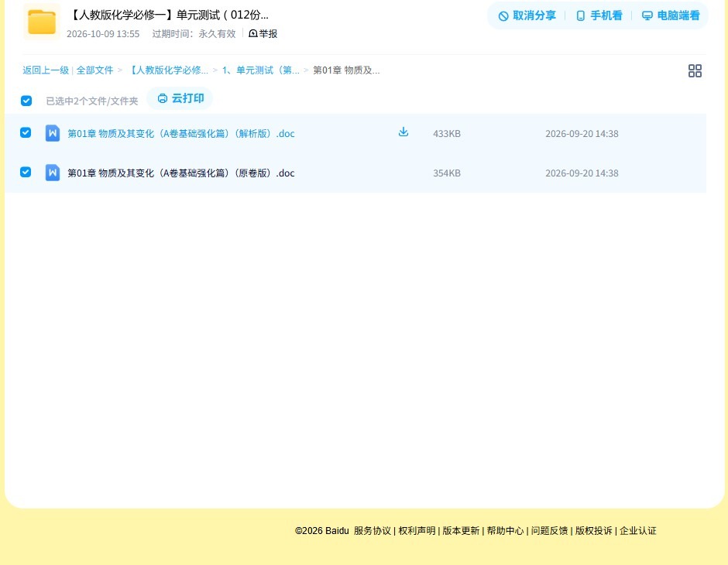This screenshot has width=728, height=565.
Task: Open 手机看 view on phone option
Action: tap(599, 15)
